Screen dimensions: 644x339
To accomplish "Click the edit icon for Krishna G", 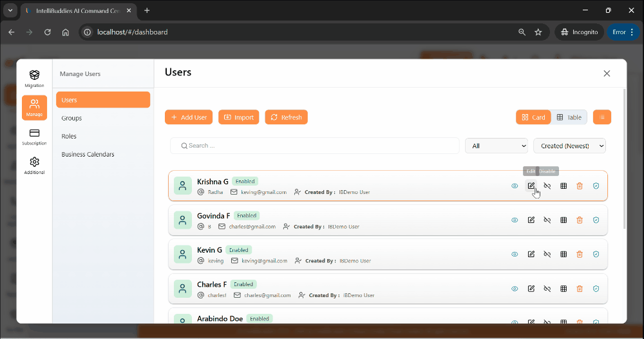I will pos(531,186).
